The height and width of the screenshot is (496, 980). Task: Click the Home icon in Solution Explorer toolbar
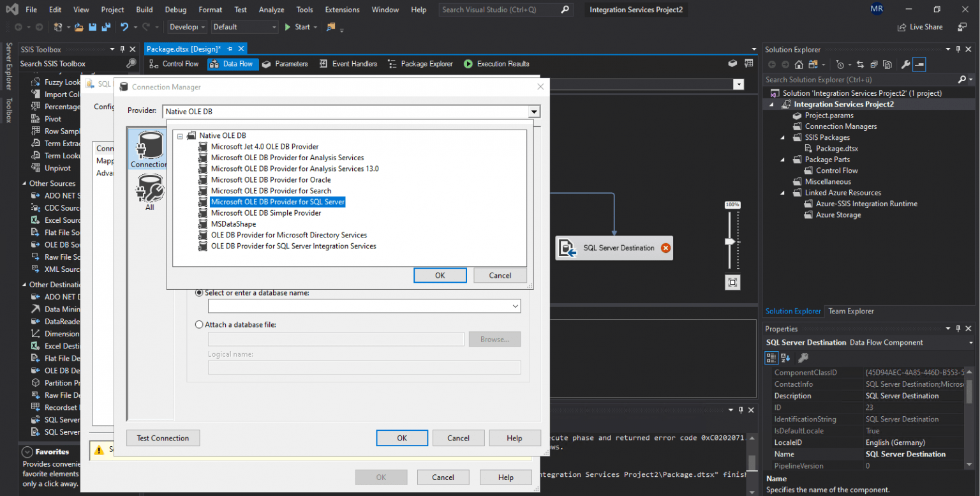point(798,64)
